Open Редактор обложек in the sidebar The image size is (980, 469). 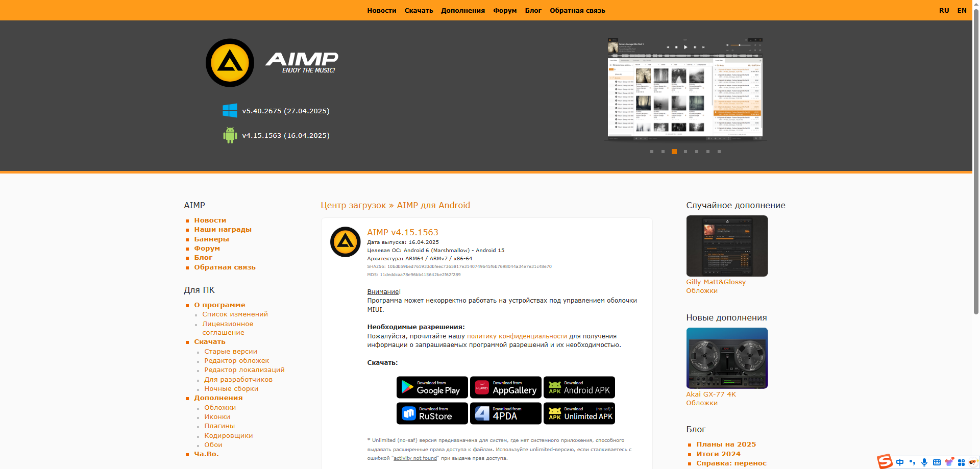click(x=236, y=361)
